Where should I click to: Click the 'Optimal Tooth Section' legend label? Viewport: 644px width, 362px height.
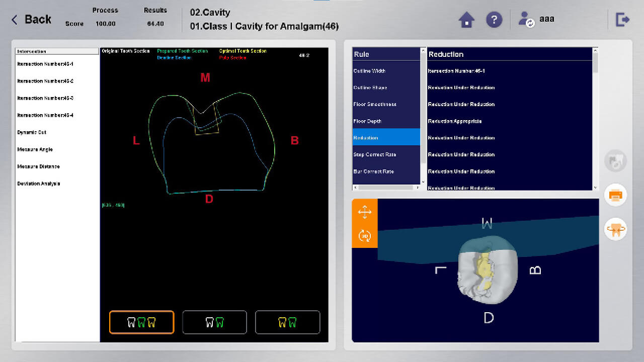[243, 51]
